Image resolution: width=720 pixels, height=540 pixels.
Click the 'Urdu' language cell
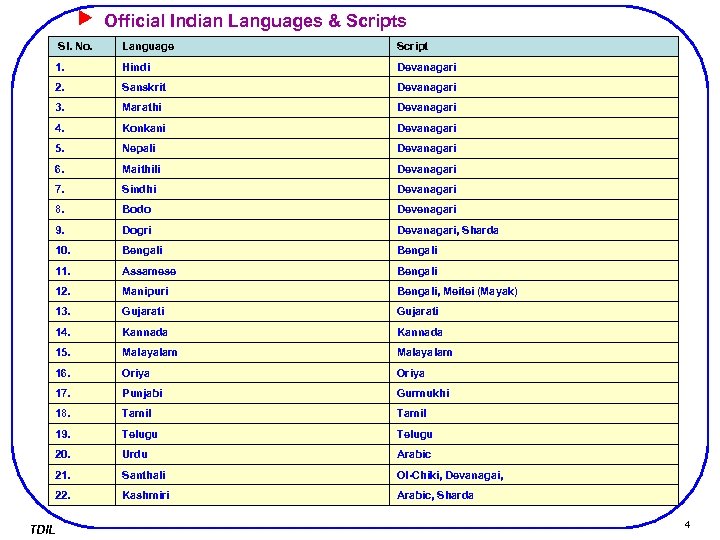coord(253,454)
